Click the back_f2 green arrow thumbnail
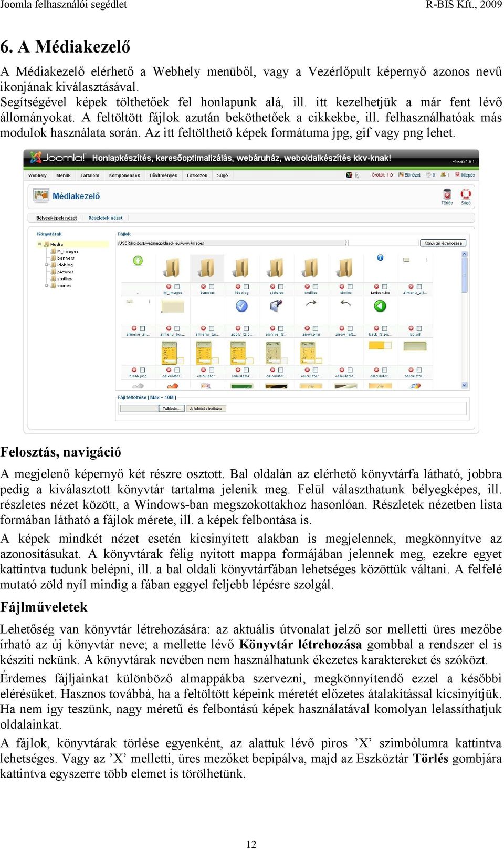Viewport: 504px width, 849px height. [380, 306]
